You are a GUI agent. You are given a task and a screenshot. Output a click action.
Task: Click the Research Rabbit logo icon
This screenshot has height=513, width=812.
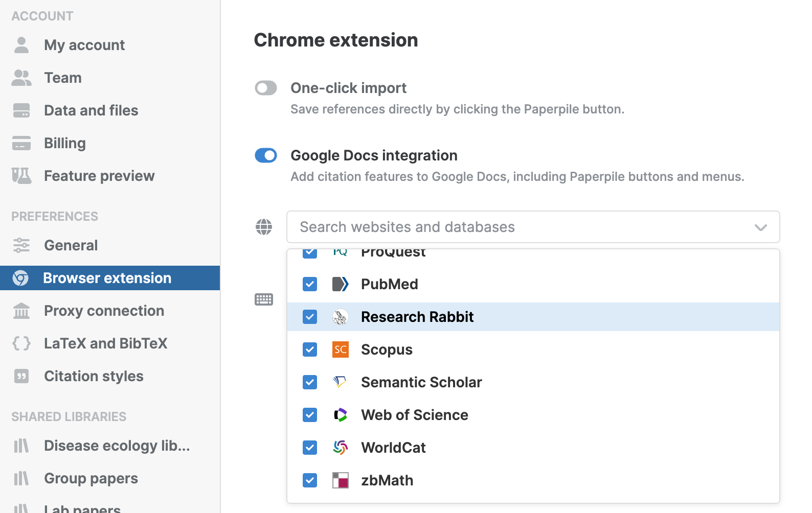[340, 317]
